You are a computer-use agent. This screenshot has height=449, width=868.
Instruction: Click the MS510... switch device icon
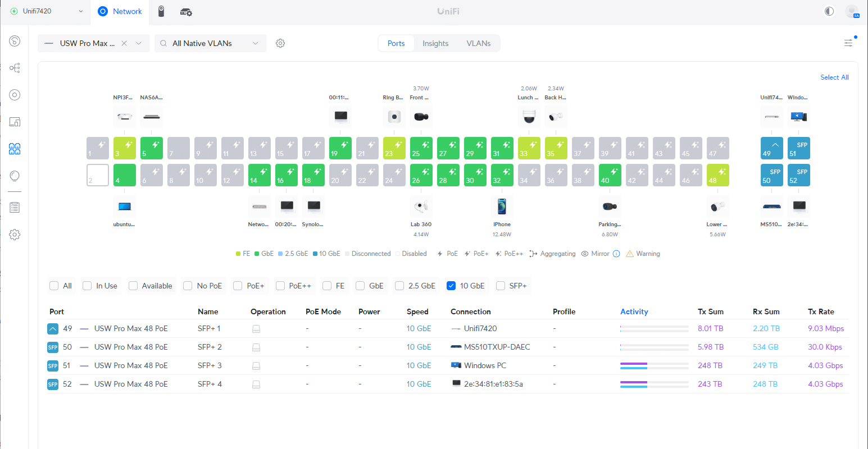coord(772,207)
